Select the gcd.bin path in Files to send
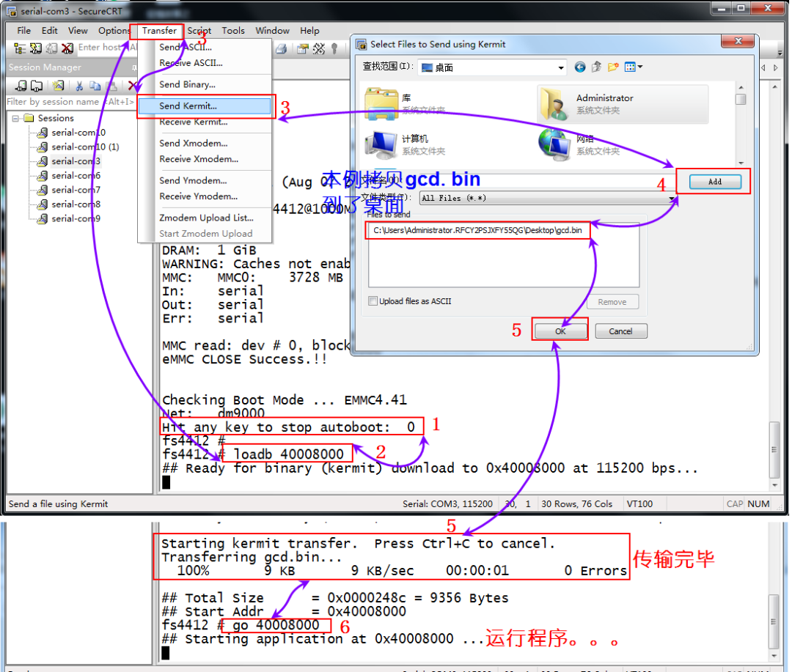 478,230
